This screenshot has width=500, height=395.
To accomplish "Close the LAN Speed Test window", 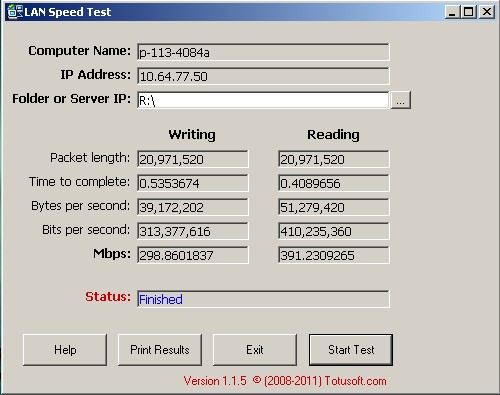I will coord(487,12).
